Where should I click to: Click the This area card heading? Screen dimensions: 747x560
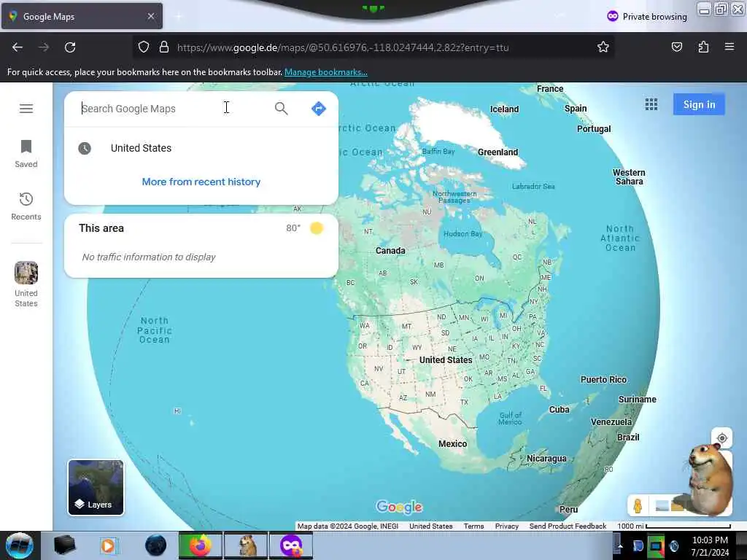click(101, 228)
